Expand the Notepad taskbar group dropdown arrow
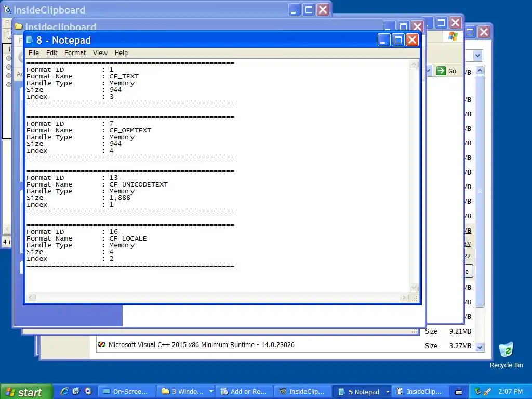The width and height of the screenshot is (532, 399). pyautogui.click(x=388, y=392)
